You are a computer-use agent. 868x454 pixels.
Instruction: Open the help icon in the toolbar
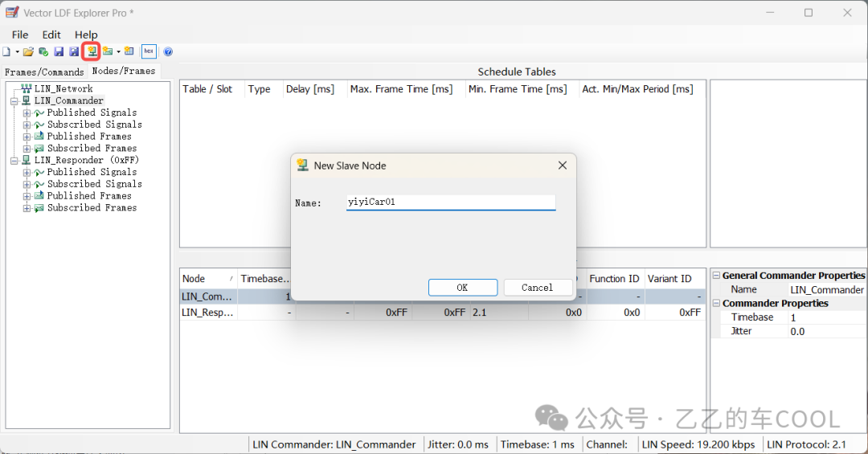point(168,51)
